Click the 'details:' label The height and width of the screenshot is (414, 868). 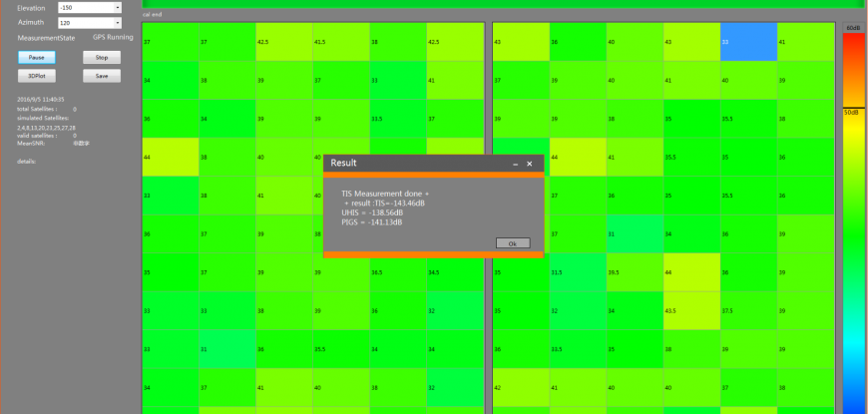pos(27,162)
